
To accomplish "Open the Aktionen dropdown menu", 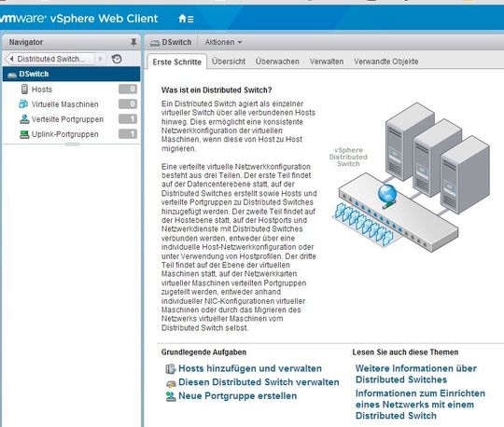I will tap(223, 42).
